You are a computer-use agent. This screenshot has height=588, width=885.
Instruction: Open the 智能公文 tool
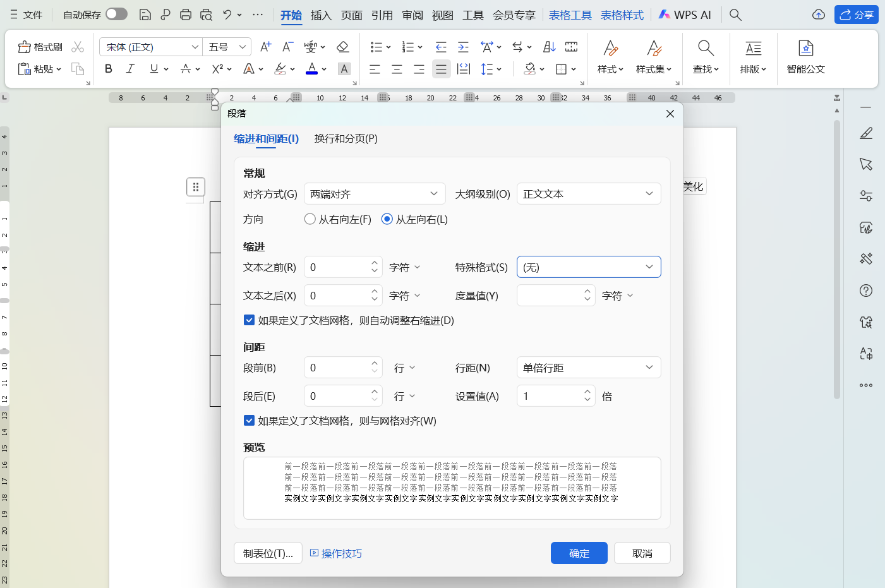(805, 57)
